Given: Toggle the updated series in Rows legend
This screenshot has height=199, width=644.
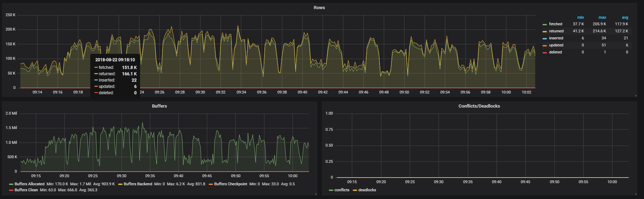Looking at the screenshot, I should (556, 45).
